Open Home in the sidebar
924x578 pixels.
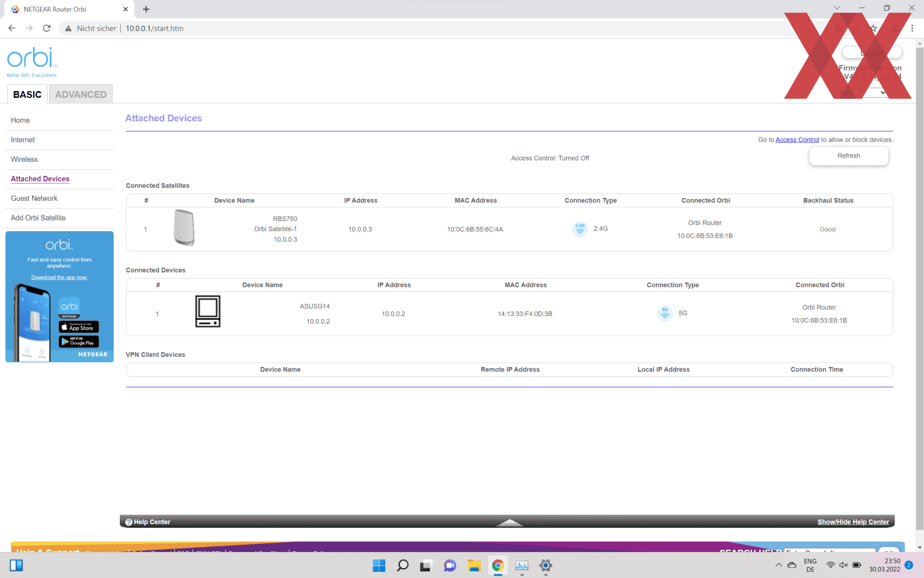[20, 120]
